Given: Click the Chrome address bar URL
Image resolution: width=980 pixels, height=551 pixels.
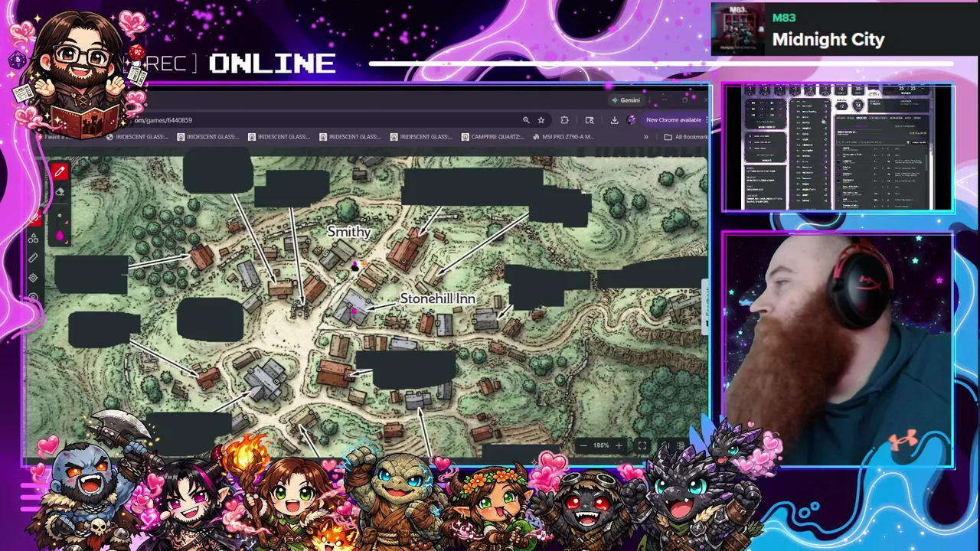Looking at the screenshot, I should (164, 120).
